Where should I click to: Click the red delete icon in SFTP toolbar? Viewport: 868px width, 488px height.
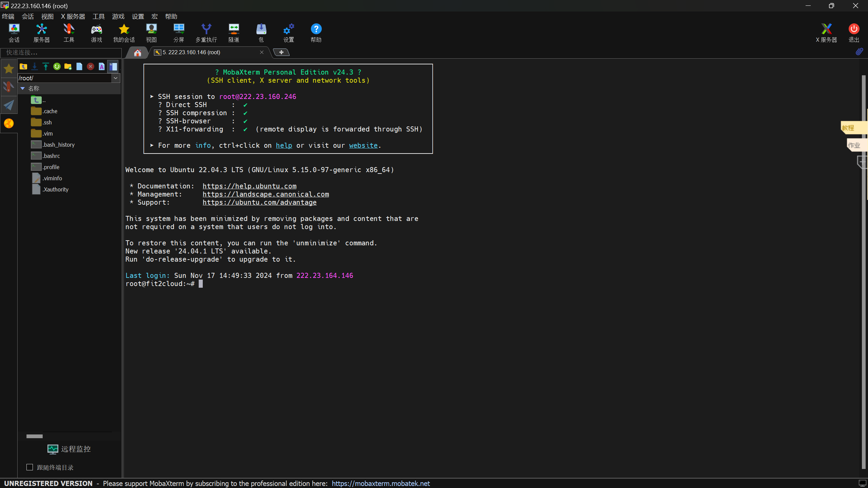point(90,66)
